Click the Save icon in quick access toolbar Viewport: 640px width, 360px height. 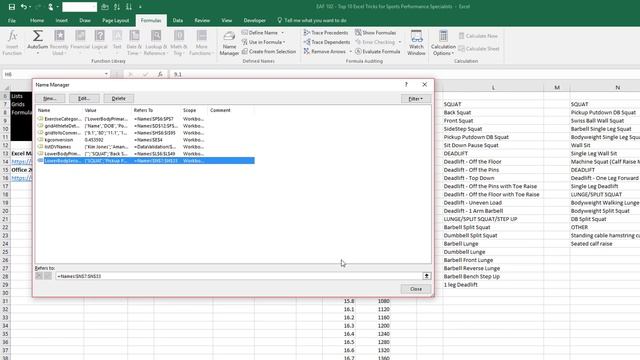pyautogui.click(x=11, y=7)
